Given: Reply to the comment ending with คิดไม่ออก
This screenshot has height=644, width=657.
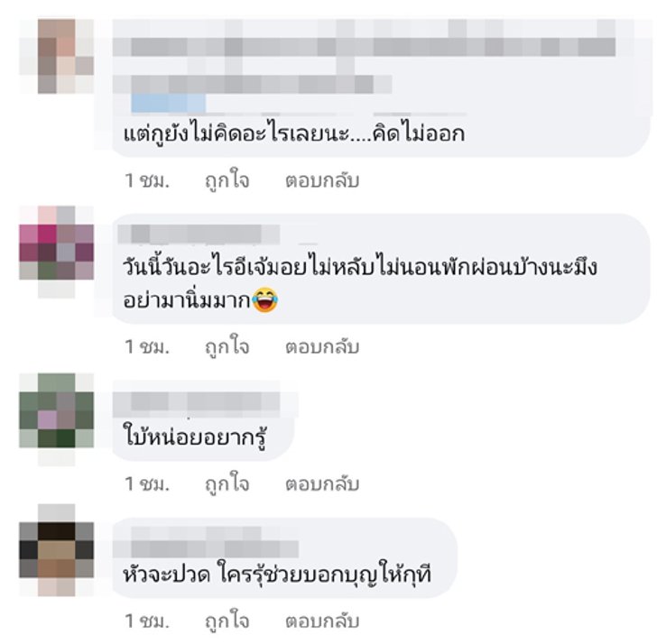Looking at the screenshot, I should [x=322, y=181].
